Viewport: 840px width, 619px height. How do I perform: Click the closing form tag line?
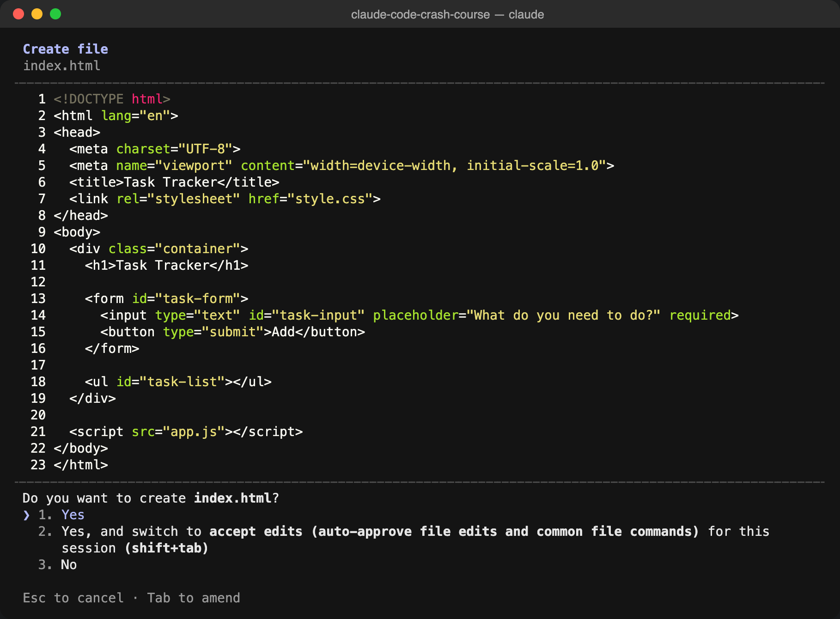click(112, 348)
